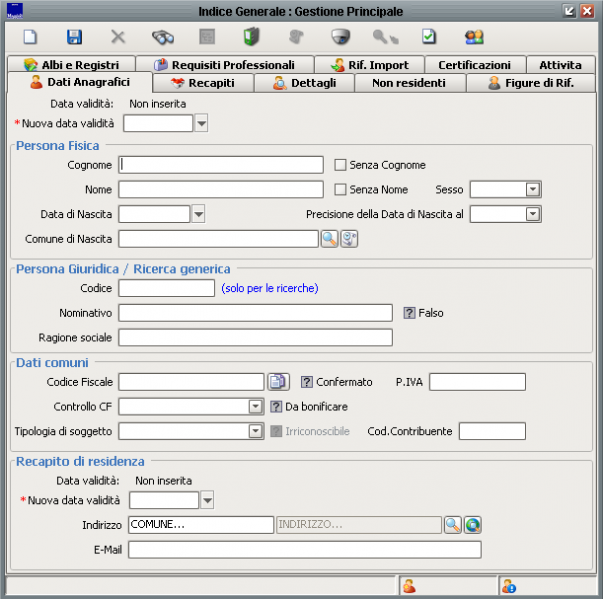Image resolution: width=603 pixels, height=599 pixels.
Task: Expand the Controllo CF combo box
Action: tap(255, 406)
